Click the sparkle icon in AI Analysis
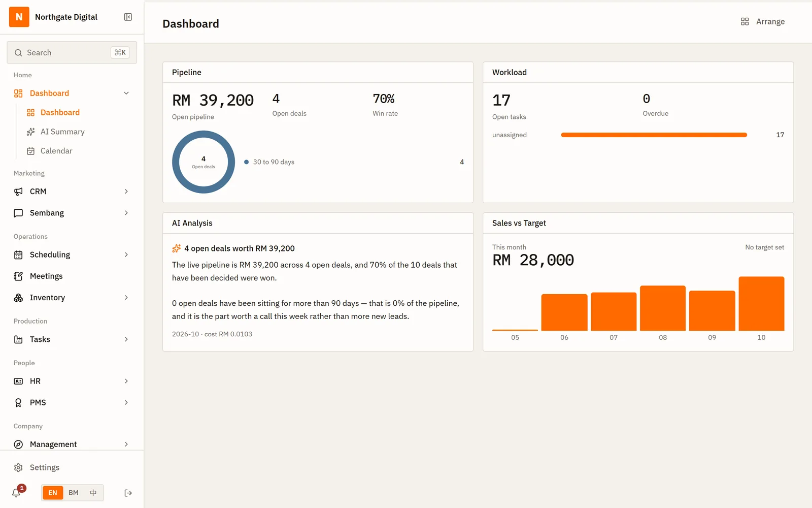The image size is (812, 508). (176, 248)
